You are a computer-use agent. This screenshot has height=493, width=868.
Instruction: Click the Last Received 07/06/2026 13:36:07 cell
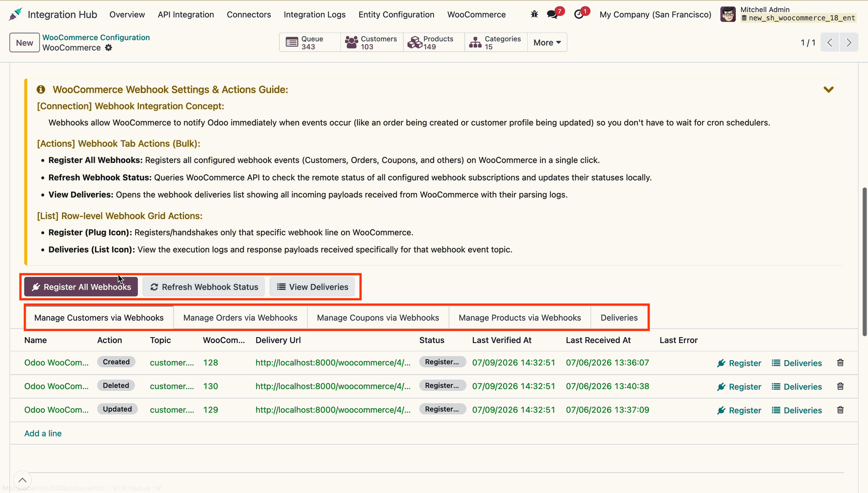pos(608,363)
